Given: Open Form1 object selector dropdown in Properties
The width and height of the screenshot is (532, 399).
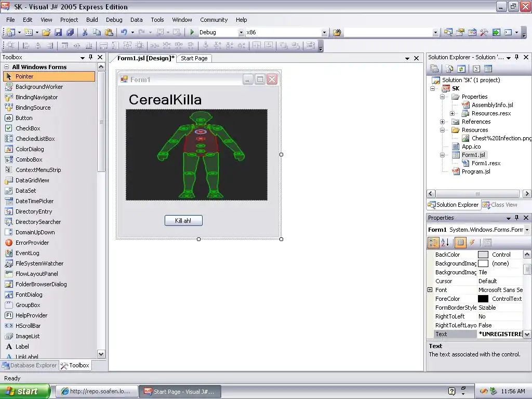Looking at the screenshot, I should [x=527, y=230].
